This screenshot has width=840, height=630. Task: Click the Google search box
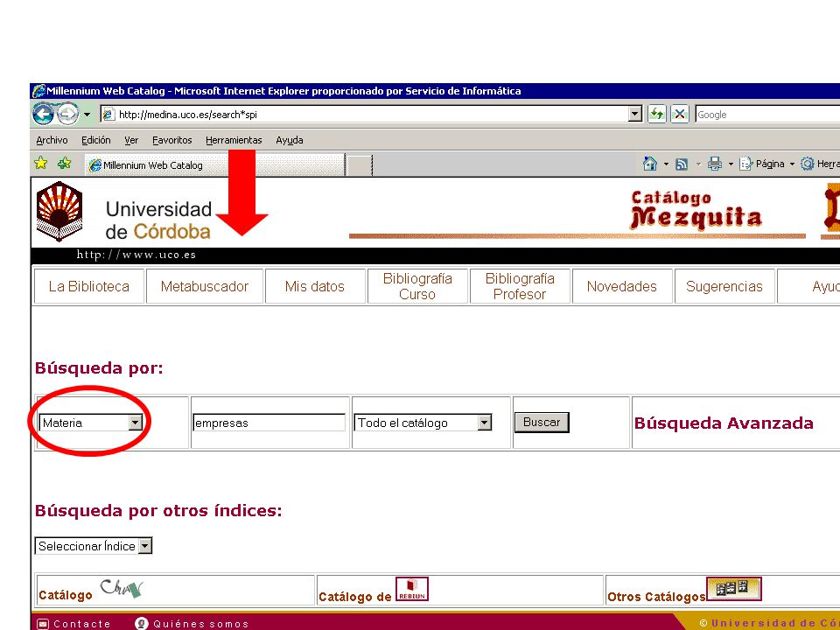pyautogui.click(x=767, y=115)
